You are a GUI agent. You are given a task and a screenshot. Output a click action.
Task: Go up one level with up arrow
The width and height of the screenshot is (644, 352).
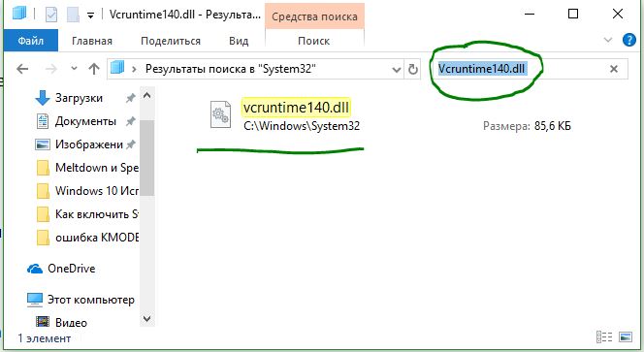tap(94, 69)
